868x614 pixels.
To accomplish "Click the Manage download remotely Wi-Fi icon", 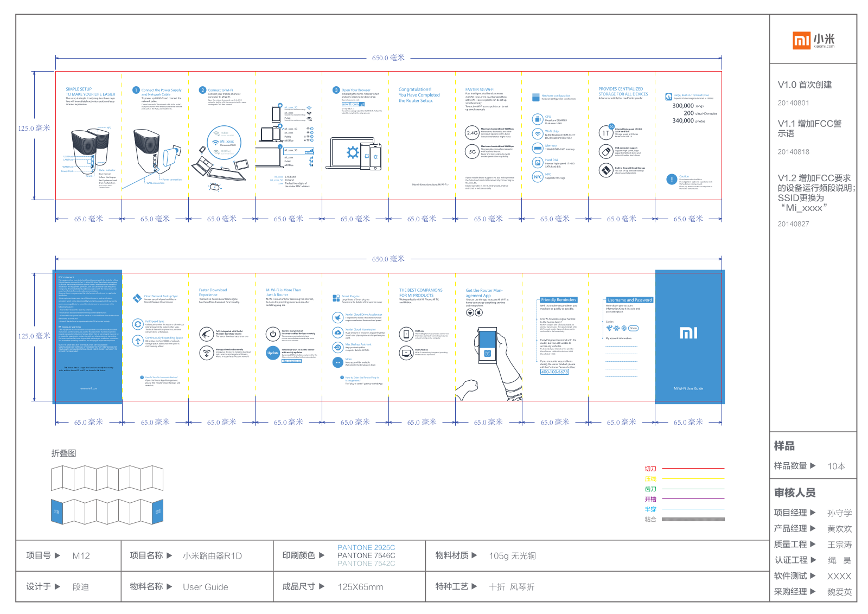I will point(206,353).
